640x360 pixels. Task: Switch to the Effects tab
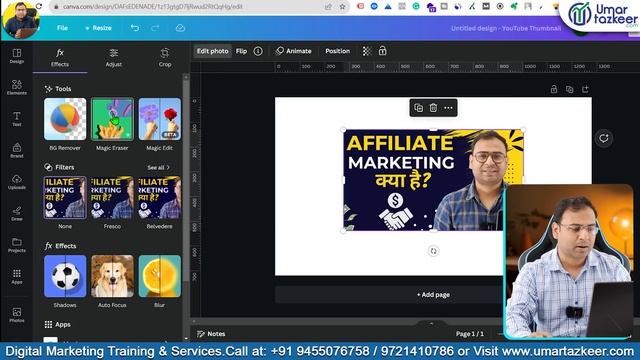[60, 58]
